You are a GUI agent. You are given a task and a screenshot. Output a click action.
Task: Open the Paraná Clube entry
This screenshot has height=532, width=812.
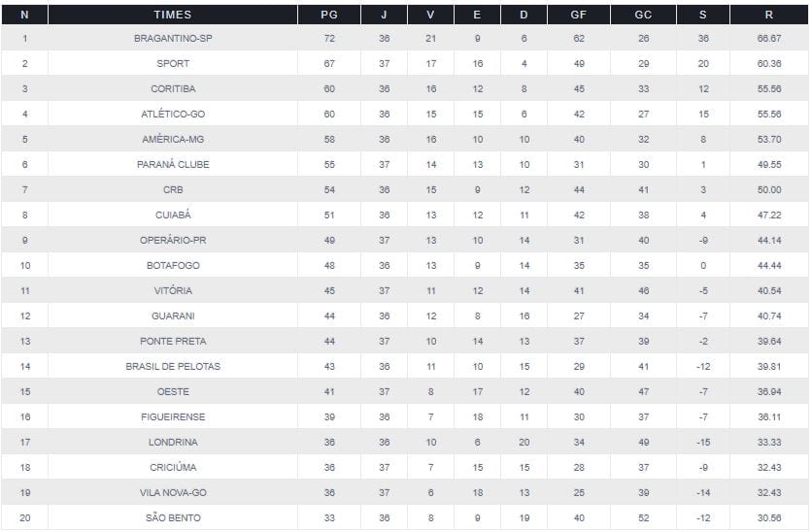[x=173, y=165]
